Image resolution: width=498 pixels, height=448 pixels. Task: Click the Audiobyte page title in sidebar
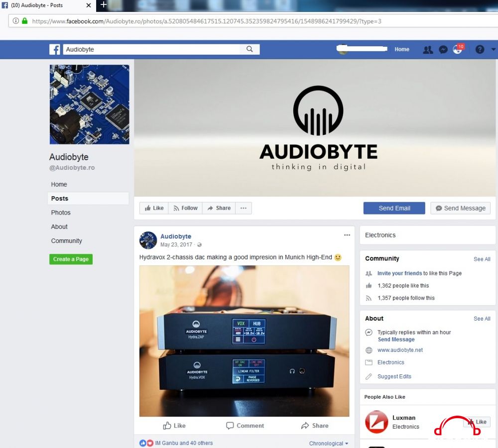pos(69,157)
